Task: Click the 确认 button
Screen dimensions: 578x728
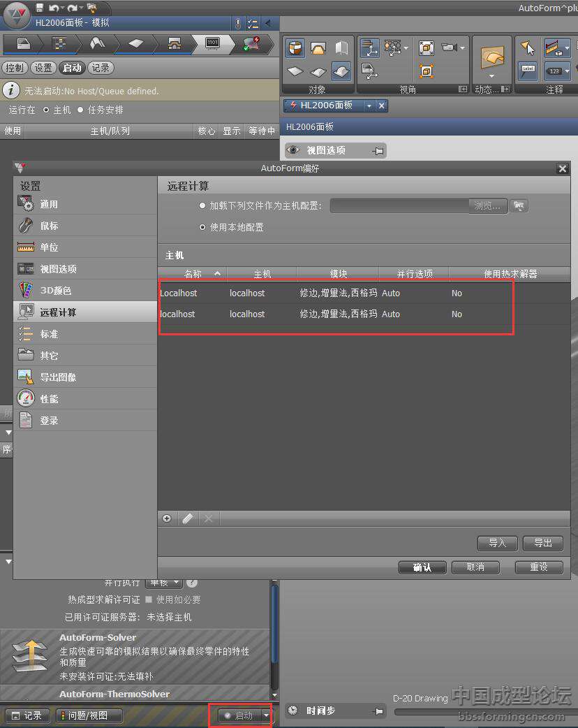Action: click(422, 567)
